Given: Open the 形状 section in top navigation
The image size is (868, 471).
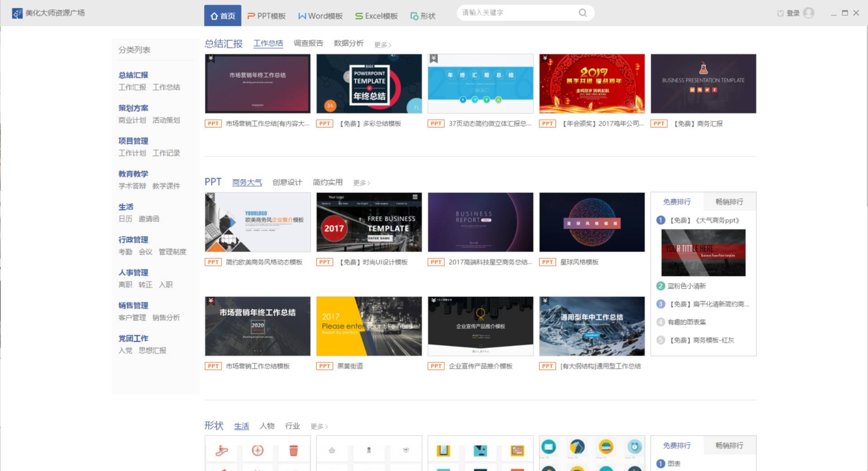Looking at the screenshot, I should 423,15.
